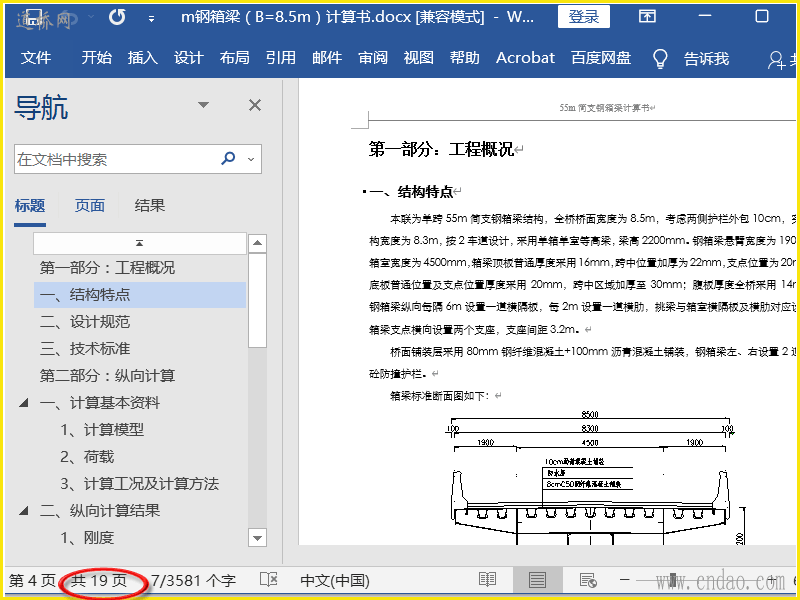The height and width of the screenshot is (600, 800).
Task: Open ribbon display options icon
Action: tap(647, 16)
